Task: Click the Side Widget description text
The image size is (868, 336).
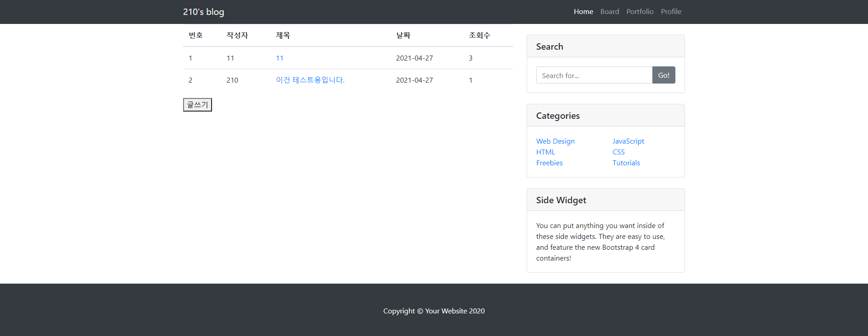Action: coord(600,242)
